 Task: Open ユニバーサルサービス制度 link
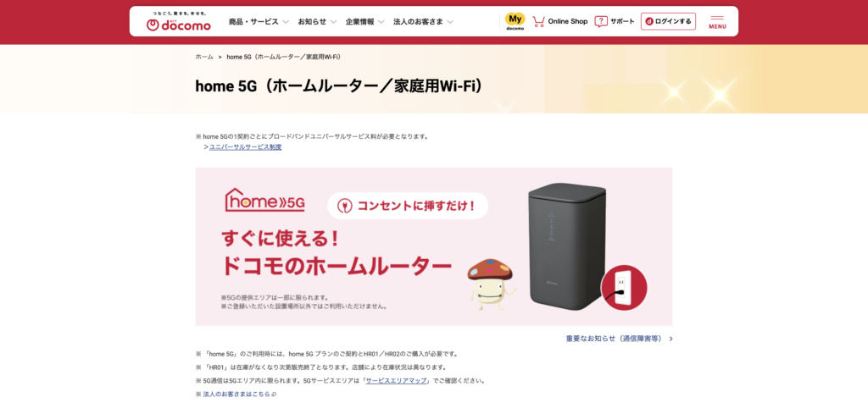pos(245,147)
